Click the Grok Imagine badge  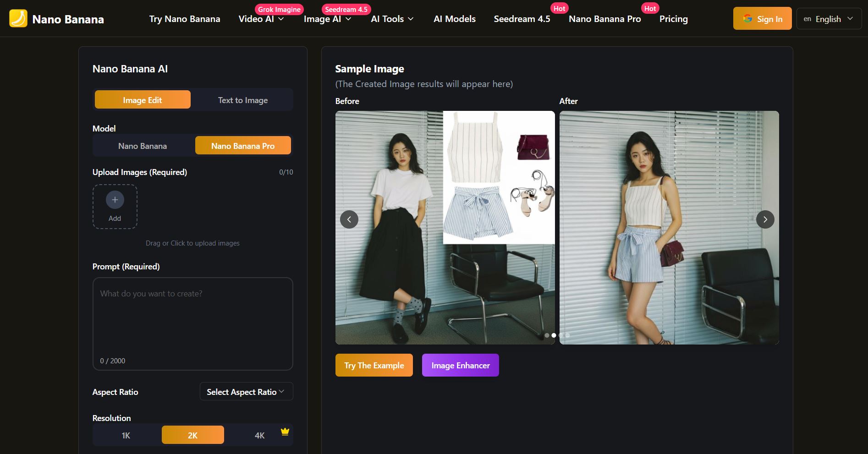pyautogui.click(x=279, y=9)
